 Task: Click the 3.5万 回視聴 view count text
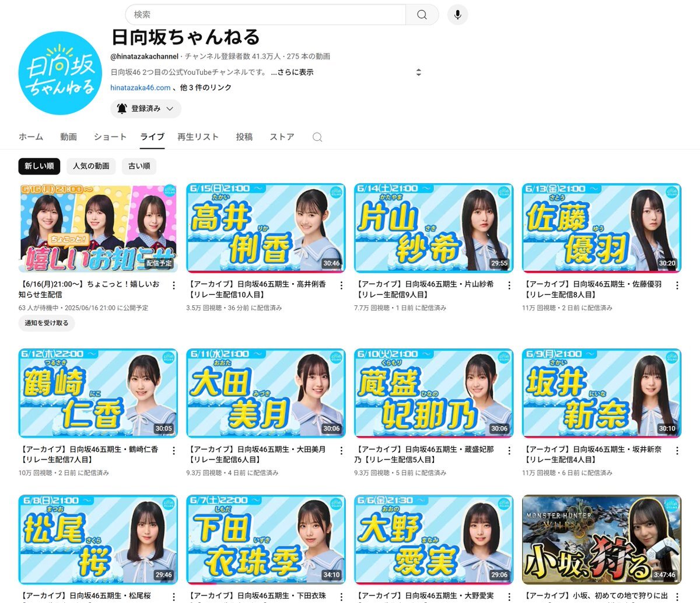[x=204, y=308]
